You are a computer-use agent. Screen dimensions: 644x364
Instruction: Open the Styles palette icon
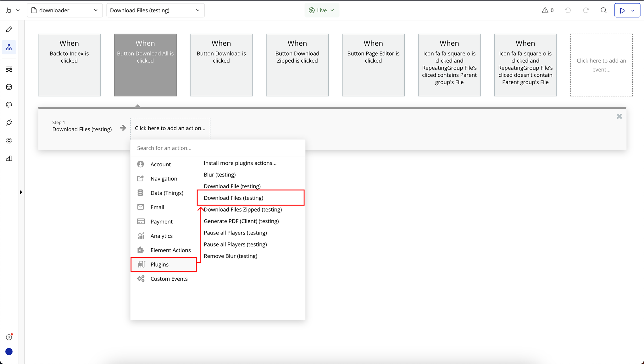pyautogui.click(x=9, y=105)
